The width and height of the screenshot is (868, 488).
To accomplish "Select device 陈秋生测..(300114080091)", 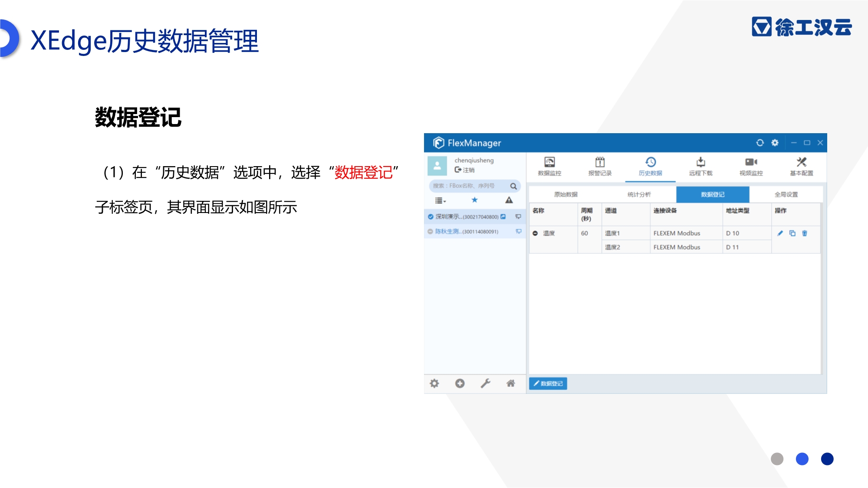I will (475, 231).
